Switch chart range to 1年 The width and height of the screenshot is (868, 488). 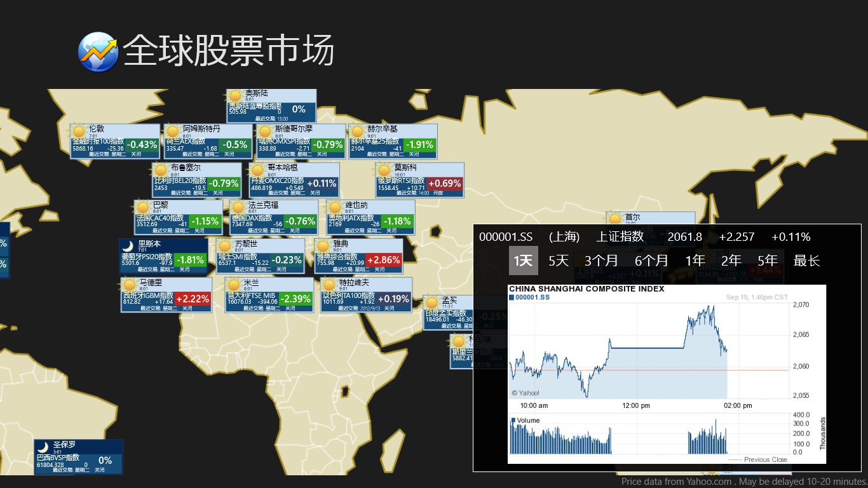point(695,261)
